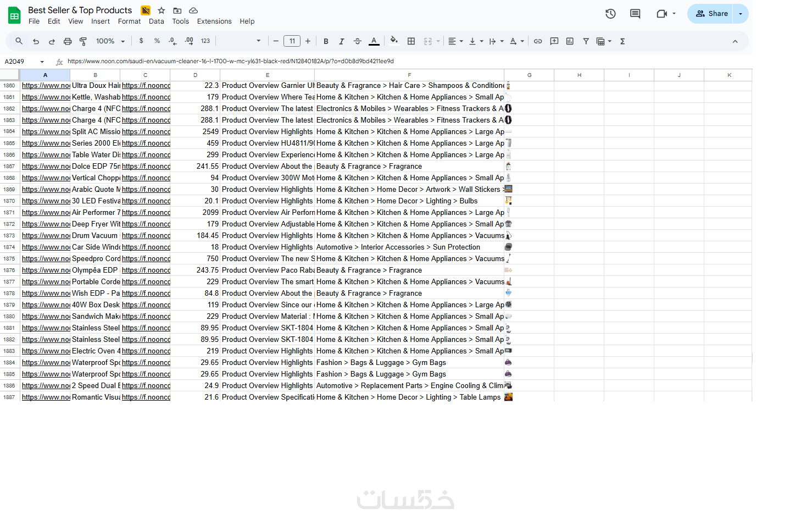Open the Format menu
The height and width of the screenshot is (520, 812).
click(129, 21)
